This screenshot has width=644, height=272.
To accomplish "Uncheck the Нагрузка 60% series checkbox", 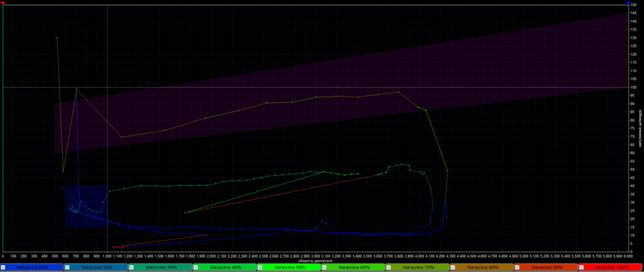I will pyautogui.click(x=324, y=267).
